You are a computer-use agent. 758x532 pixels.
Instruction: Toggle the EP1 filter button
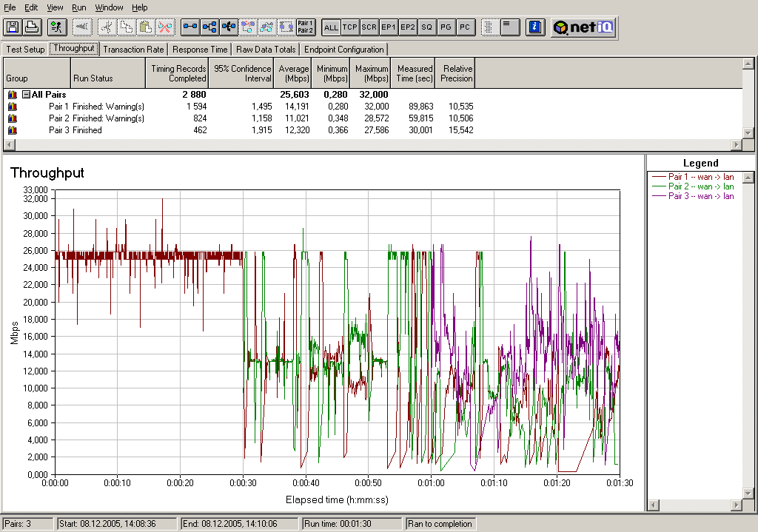pos(389,27)
